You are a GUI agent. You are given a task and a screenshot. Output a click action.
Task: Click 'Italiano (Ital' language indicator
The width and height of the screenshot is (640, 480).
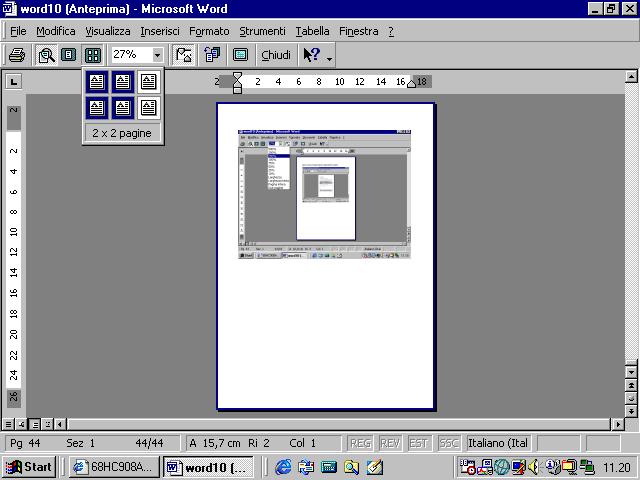point(498,443)
